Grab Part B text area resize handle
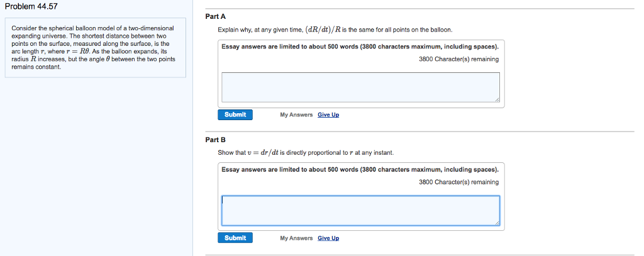The height and width of the screenshot is (256, 644). click(497, 223)
